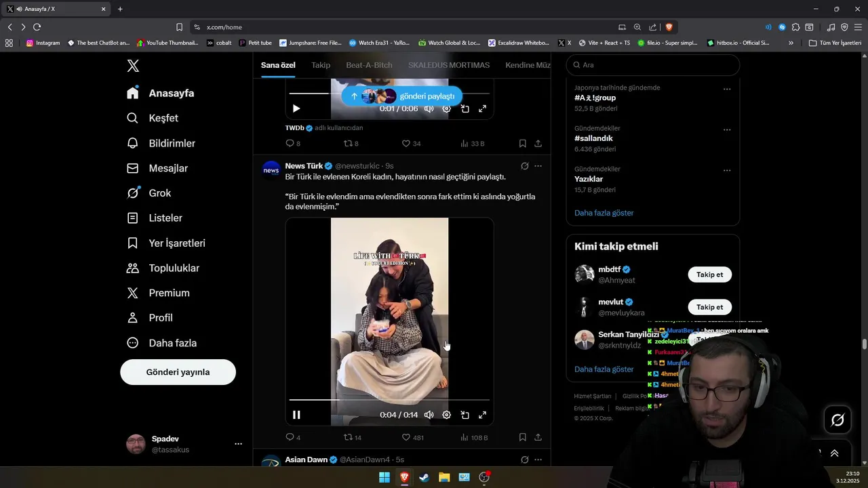Enter fullscreen on TWDb video

[482, 108]
